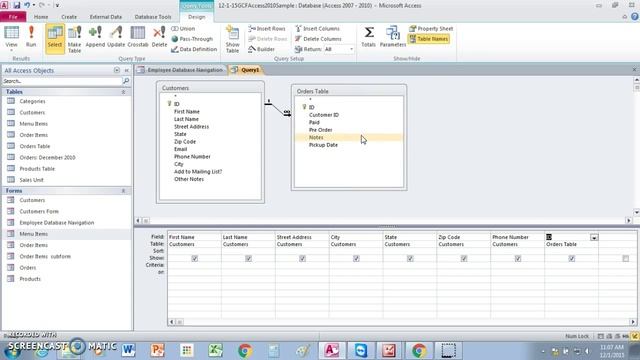The width and height of the screenshot is (640, 360).
Task: Collapse the Tables group in navigation pane
Action: (x=123, y=92)
